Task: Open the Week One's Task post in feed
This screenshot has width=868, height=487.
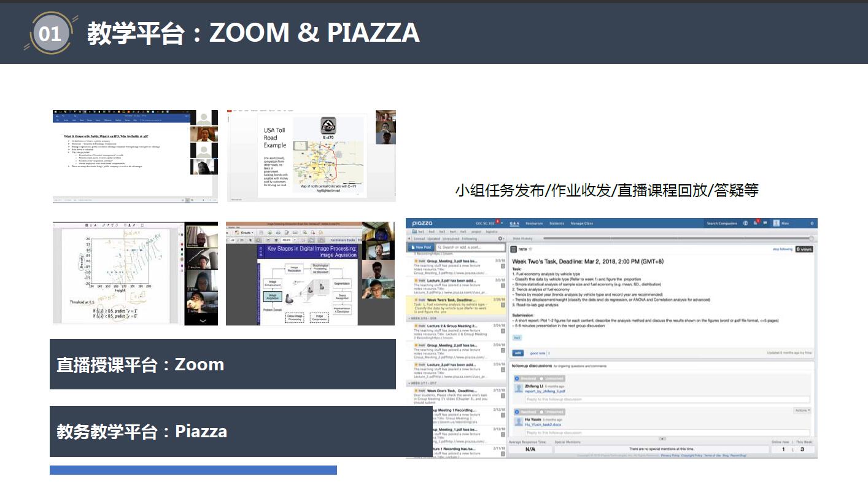Action: 457,395
